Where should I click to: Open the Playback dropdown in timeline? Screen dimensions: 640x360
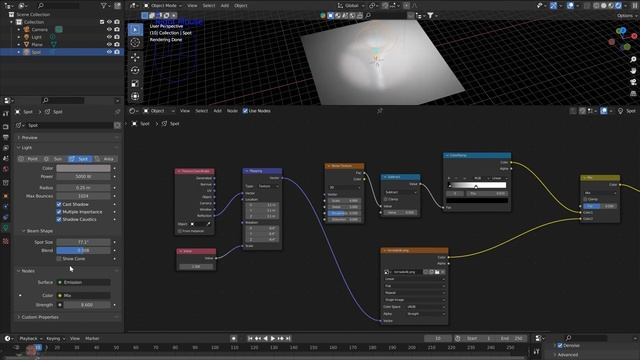(31, 338)
